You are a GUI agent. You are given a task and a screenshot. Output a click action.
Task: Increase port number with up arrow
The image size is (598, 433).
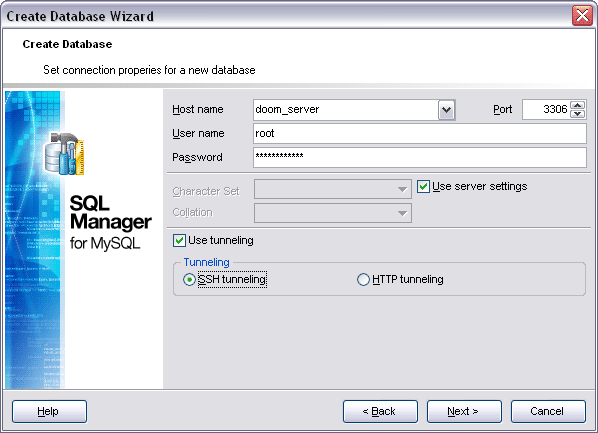578,105
